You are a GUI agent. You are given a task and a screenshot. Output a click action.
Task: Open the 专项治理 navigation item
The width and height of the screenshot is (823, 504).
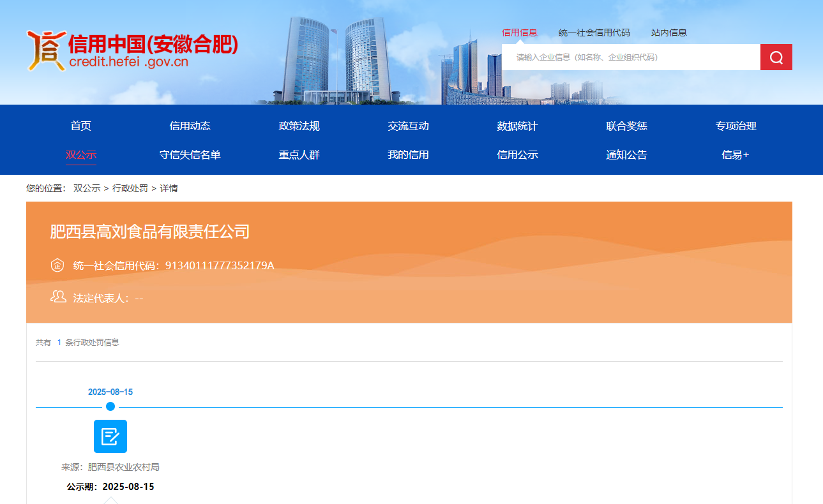point(736,126)
